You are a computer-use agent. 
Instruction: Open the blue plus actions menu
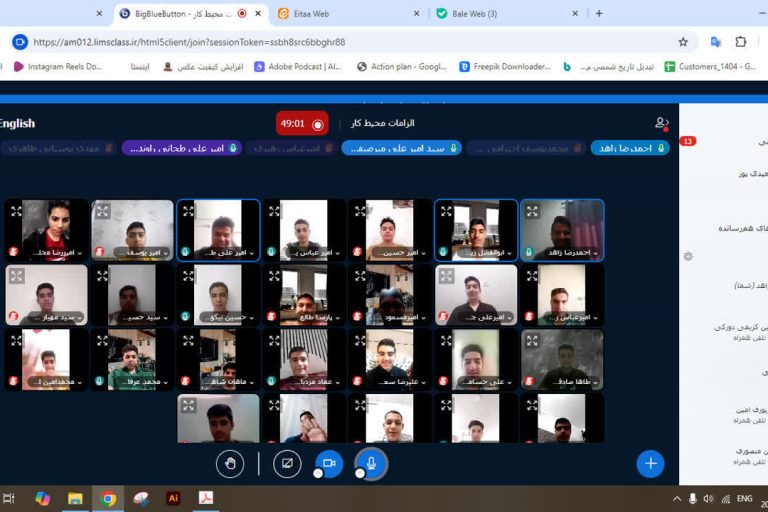[650, 463]
